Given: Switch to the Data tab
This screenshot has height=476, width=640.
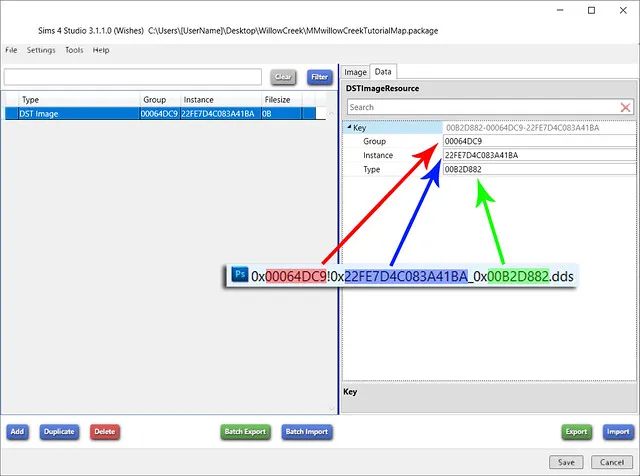Looking at the screenshot, I should pos(383,71).
